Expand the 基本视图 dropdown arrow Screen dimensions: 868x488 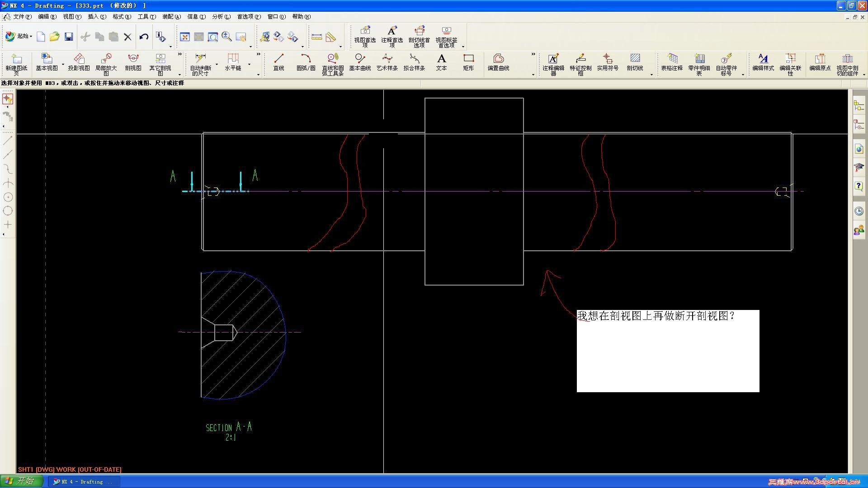[63, 64]
